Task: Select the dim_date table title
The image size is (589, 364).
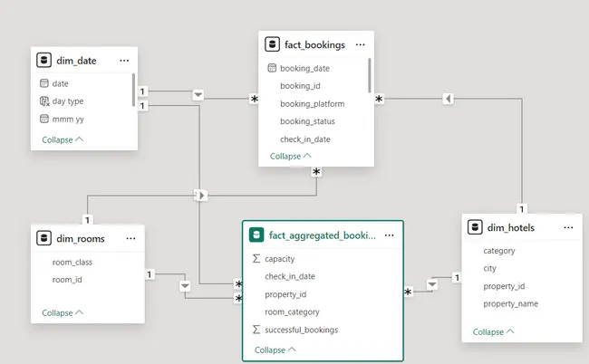Action: (x=76, y=61)
